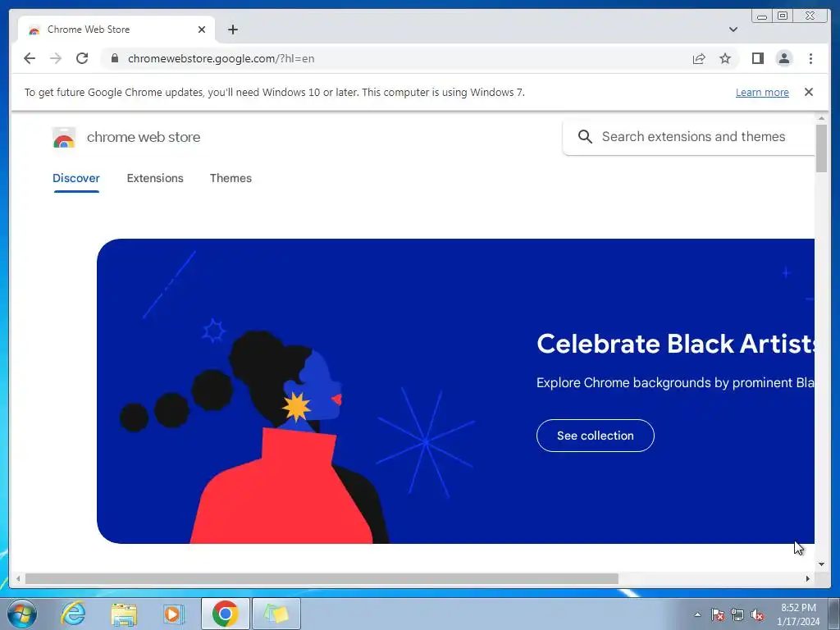Open Internet Explorer from the taskbar

coord(73,614)
